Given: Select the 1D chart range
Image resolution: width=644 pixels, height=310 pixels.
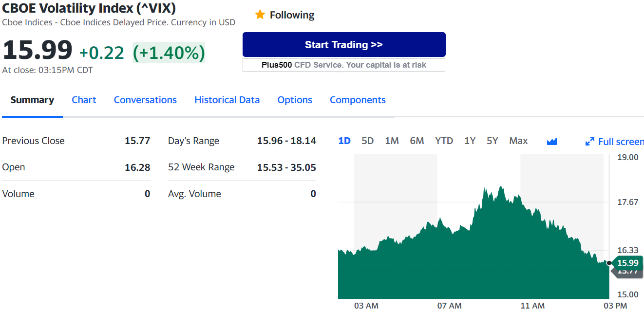Looking at the screenshot, I should click(344, 141).
